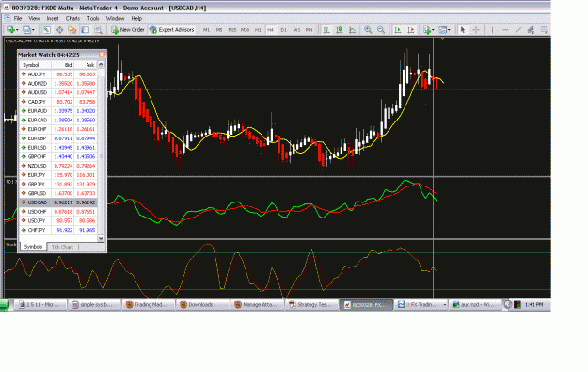Expand the Indicators dropdown arrow
This screenshot has width=588, height=372.
tap(433, 30)
